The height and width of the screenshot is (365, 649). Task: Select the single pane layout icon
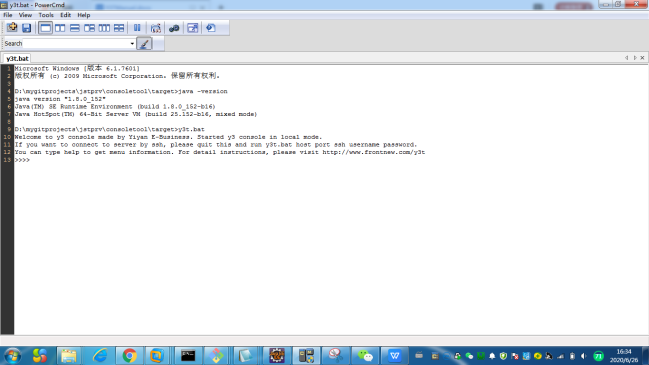[45, 28]
